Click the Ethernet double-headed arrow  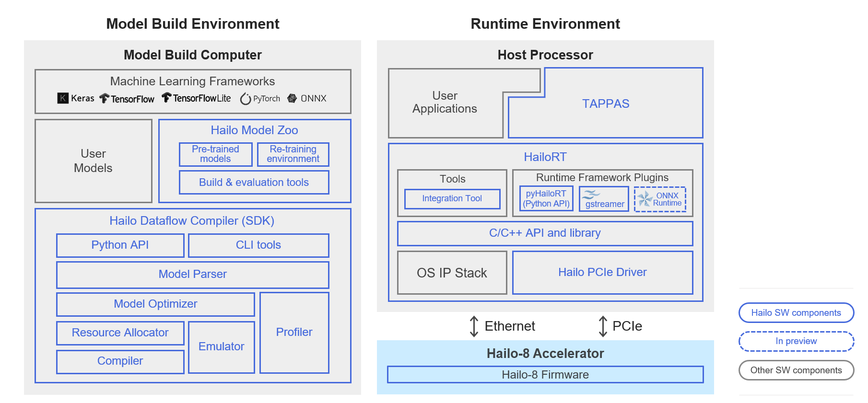click(474, 326)
